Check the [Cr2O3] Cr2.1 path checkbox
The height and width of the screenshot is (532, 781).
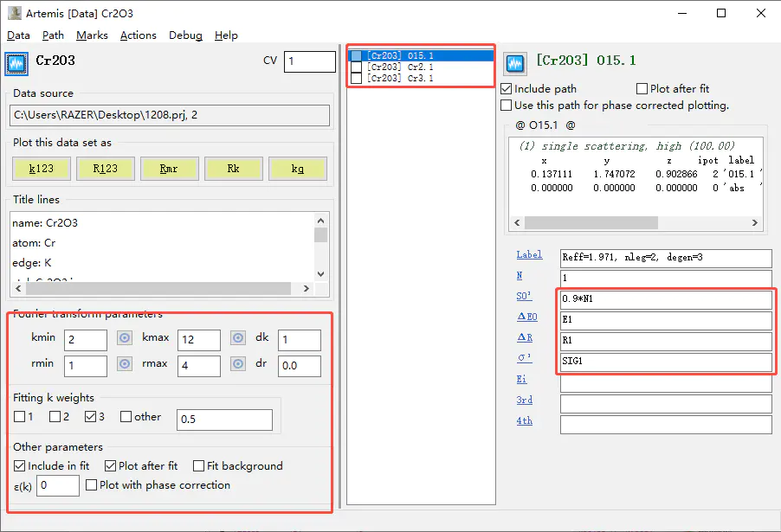[356, 67]
